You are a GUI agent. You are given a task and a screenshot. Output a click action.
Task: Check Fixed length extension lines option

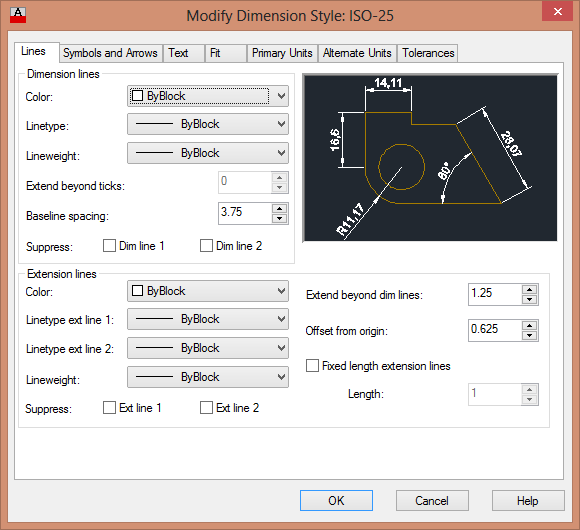click(x=312, y=366)
